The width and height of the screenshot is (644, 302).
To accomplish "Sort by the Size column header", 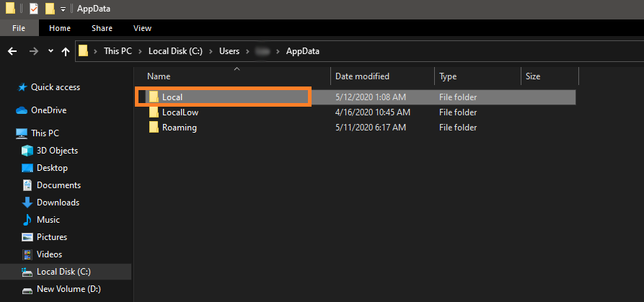I will click(533, 76).
